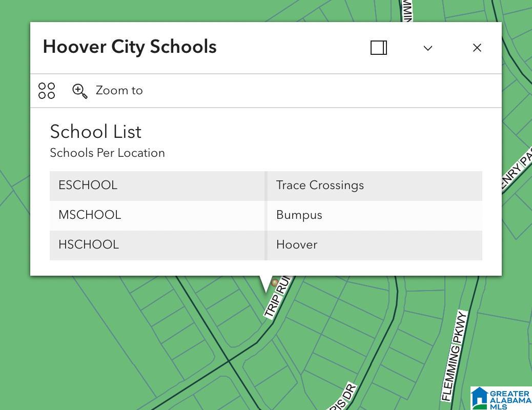This screenshot has height=410, width=532.
Task: Click the HENRY street label at right edge
Action: [517, 172]
